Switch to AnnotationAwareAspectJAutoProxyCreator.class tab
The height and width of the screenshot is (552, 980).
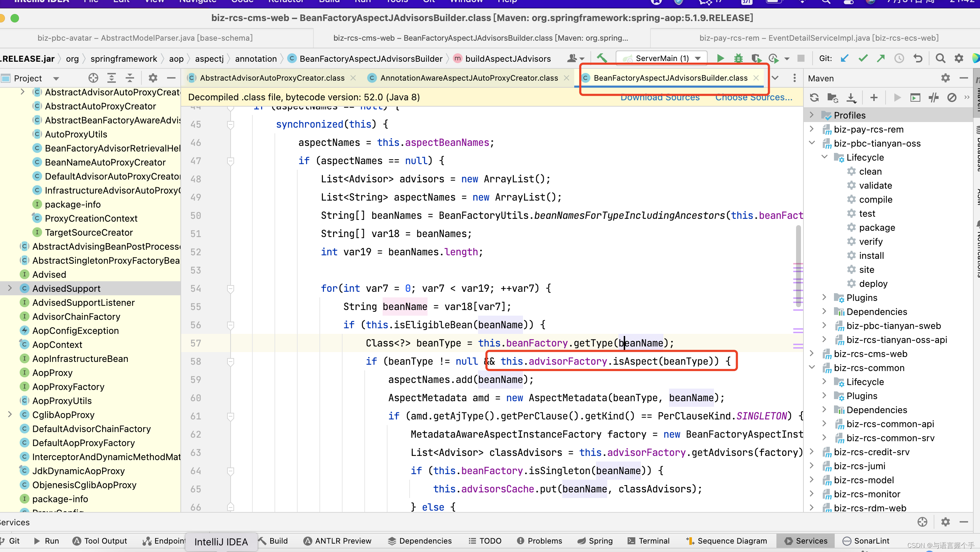[x=469, y=78]
